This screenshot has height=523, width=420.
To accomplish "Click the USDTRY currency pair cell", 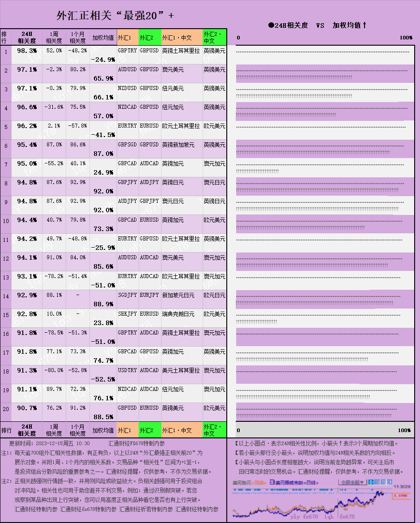I will point(127,370).
